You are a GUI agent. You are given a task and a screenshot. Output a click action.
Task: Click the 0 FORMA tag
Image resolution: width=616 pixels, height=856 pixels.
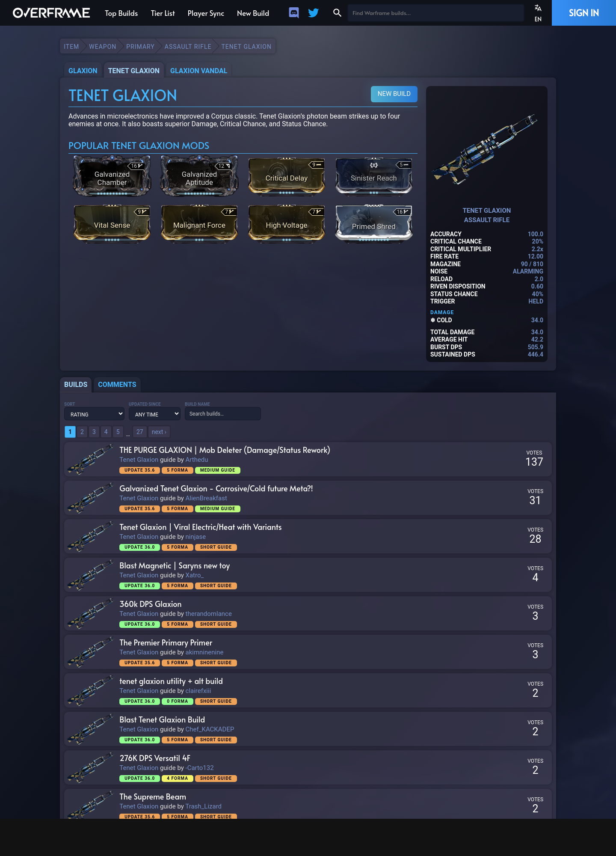click(x=178, y=701)
